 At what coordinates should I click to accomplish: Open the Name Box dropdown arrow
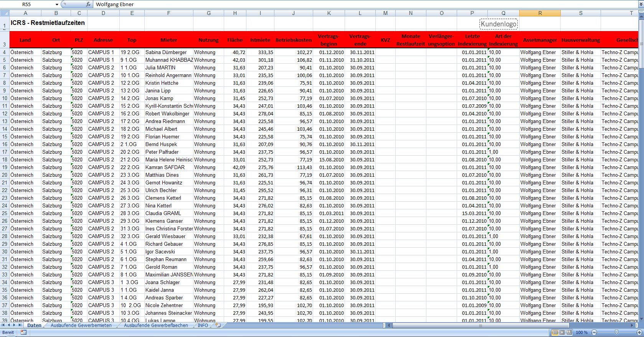click(x=57, y=5)
